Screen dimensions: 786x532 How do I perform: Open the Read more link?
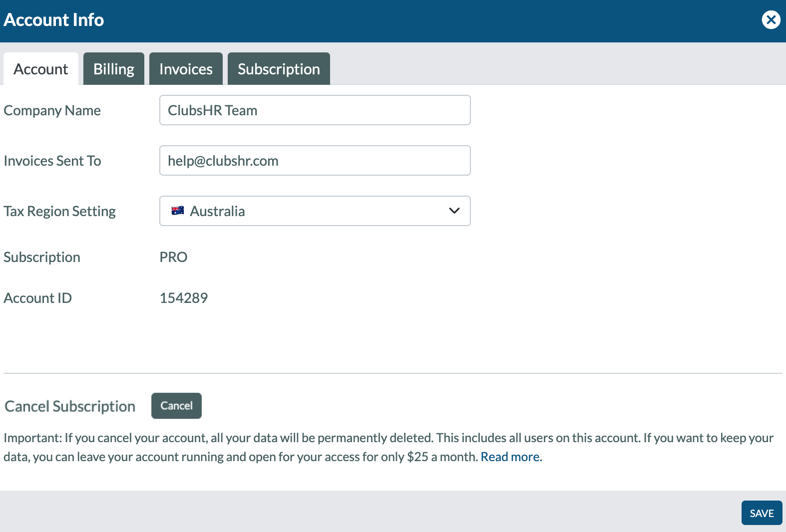[x=511, y=457]
